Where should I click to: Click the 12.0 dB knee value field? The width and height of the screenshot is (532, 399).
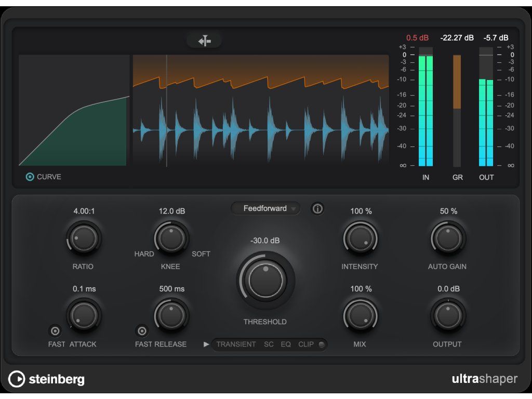(x=171, y=211)
